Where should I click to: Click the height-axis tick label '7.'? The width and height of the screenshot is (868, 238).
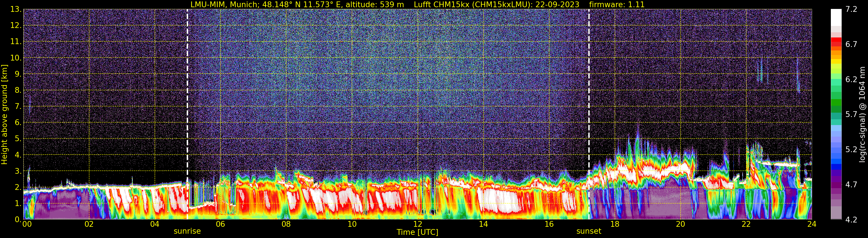pos(18,107)
